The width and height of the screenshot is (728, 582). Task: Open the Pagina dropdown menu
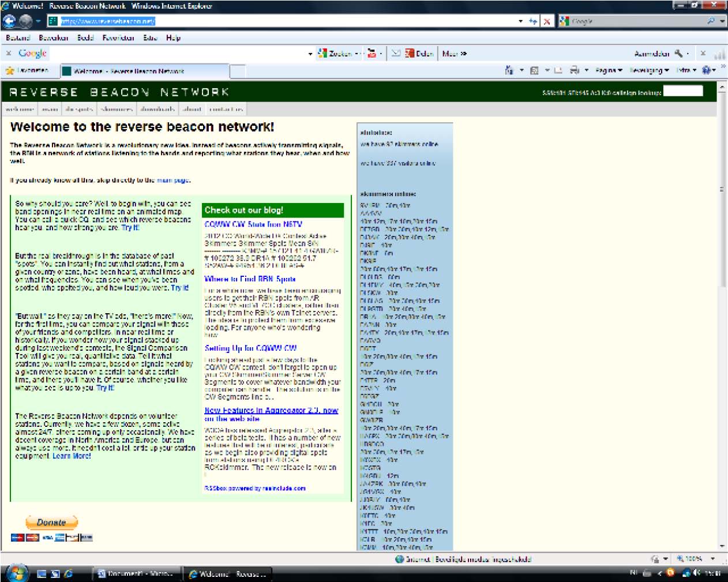(608, 70)
